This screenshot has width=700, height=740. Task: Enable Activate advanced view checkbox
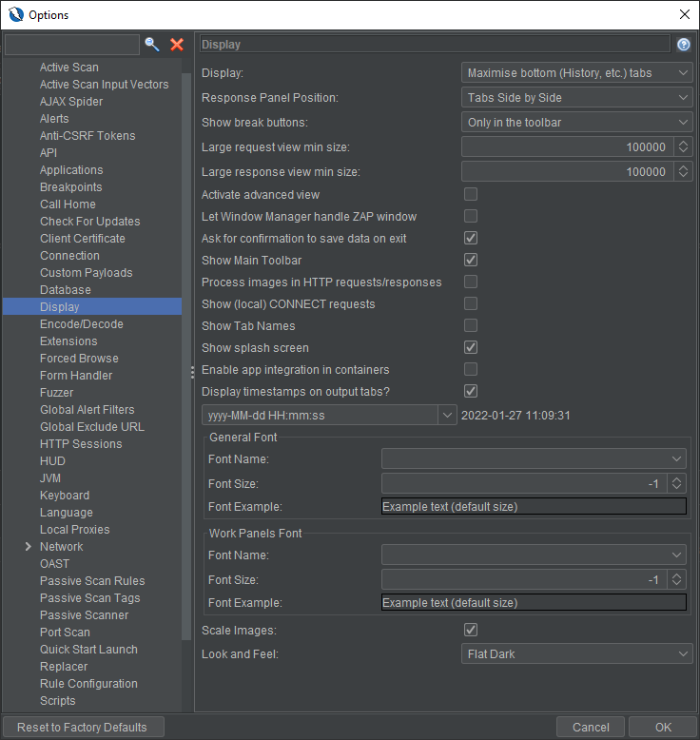coord(471,194)
